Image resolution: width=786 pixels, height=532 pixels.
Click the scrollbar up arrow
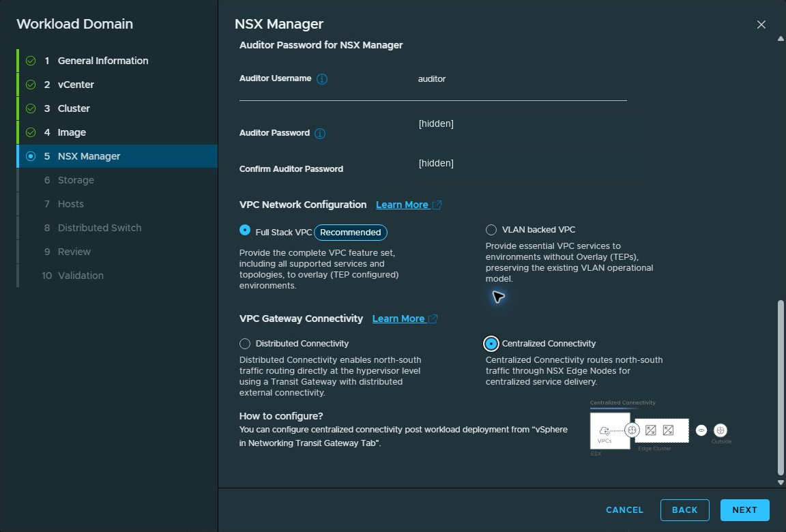pos(781,39)
